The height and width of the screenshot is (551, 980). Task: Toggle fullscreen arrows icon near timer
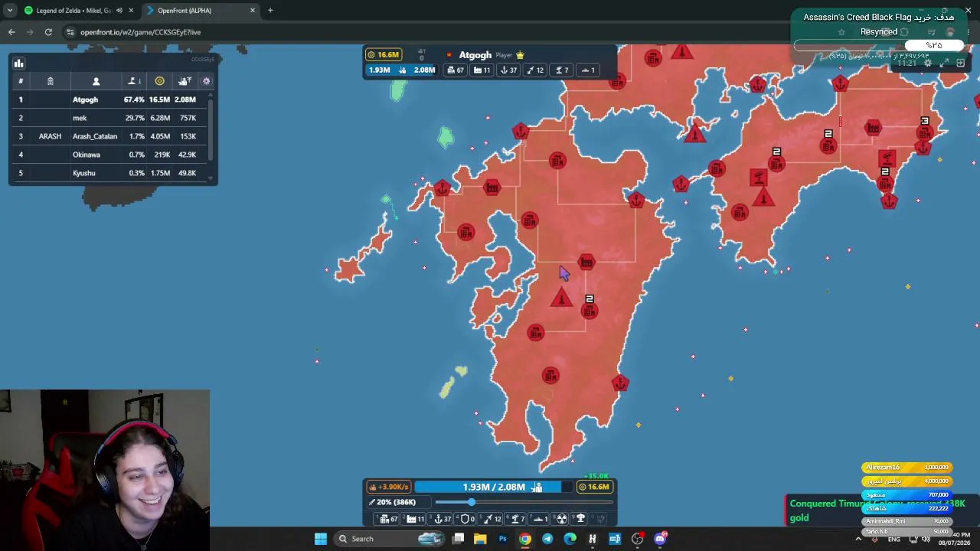click(x=944, y=64)
